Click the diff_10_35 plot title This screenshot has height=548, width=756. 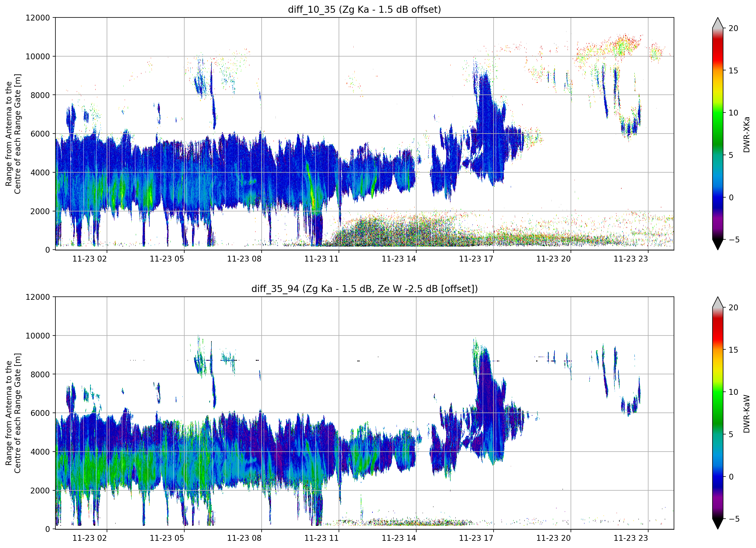click(364, 9)
